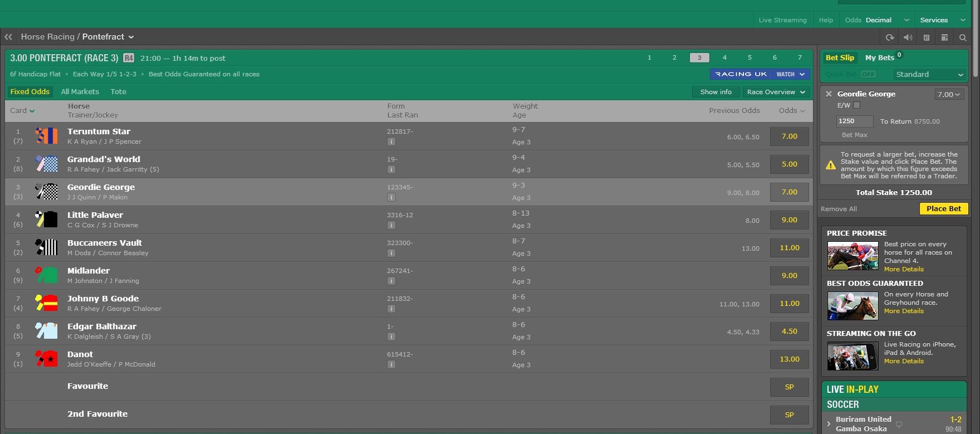This screenshot has height=434, width=980.
Task: Tick the E/W each-way checkbox
Action: pyautogui.click(x=857, y=105)
